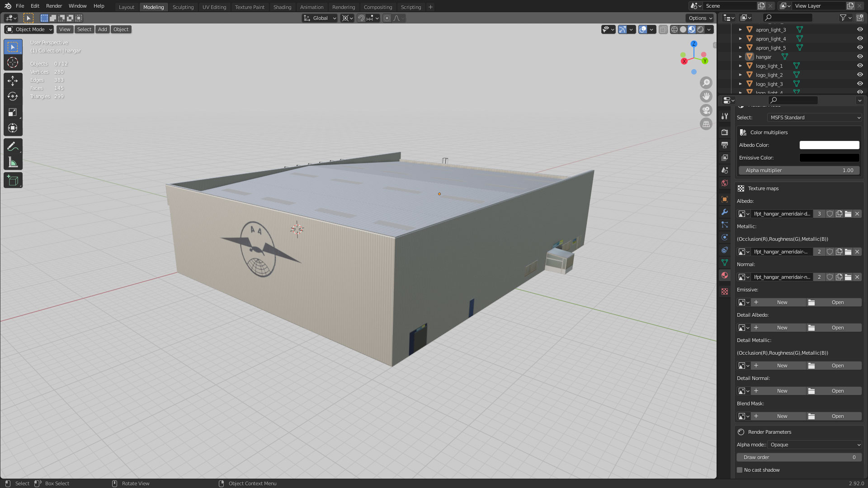
Task: Select the 3D Cursor tool
Action: (x=13, y=62)
